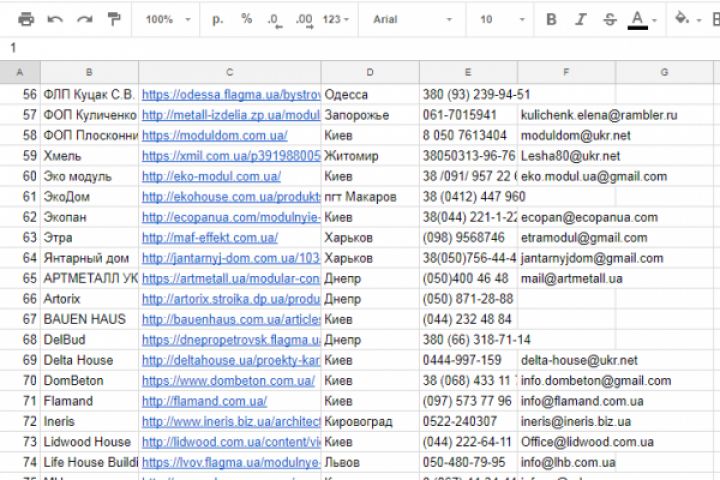This screenshot has width=720, height=480.
Task: Format as percent
Action: pyautogui.click(x=247, y=19)
